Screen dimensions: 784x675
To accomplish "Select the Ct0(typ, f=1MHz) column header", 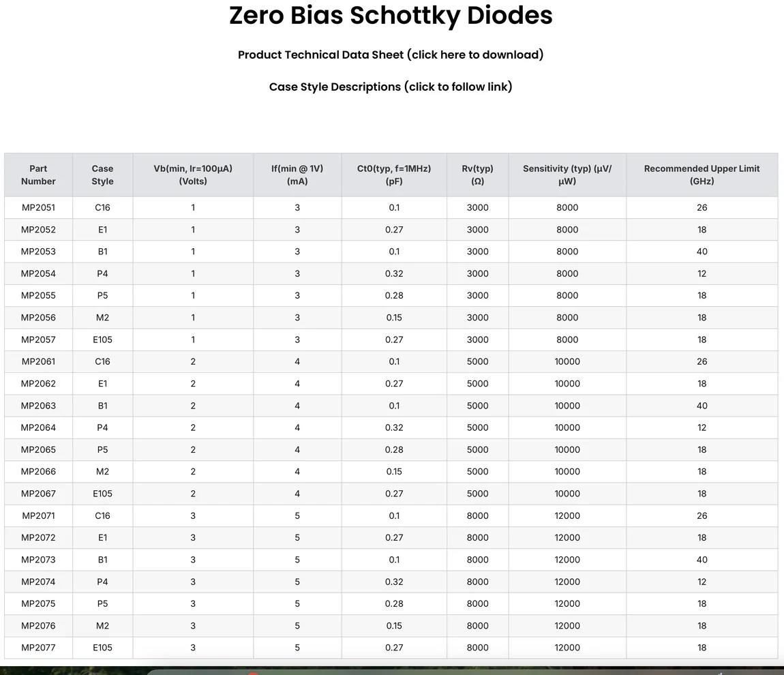I will [394, 175].
